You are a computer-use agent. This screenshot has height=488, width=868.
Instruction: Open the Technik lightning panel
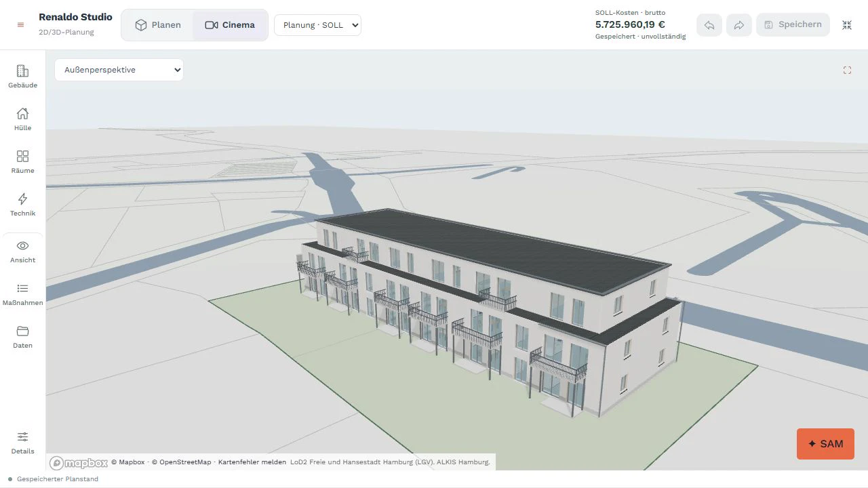point(22,205)
